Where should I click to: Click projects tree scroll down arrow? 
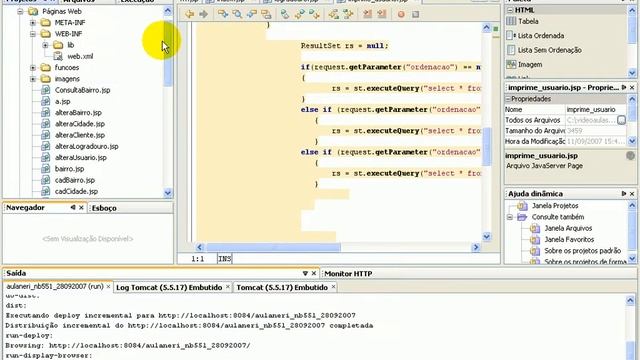click(x=168, y=193)
